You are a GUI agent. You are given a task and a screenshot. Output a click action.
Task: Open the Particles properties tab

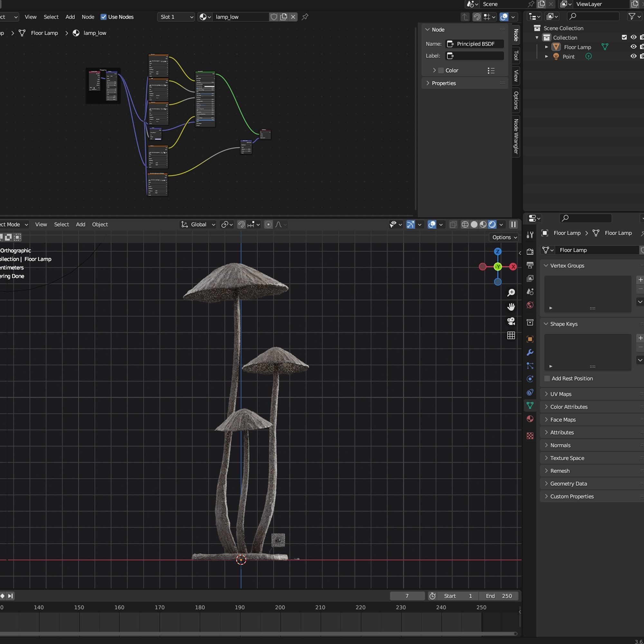530,366
